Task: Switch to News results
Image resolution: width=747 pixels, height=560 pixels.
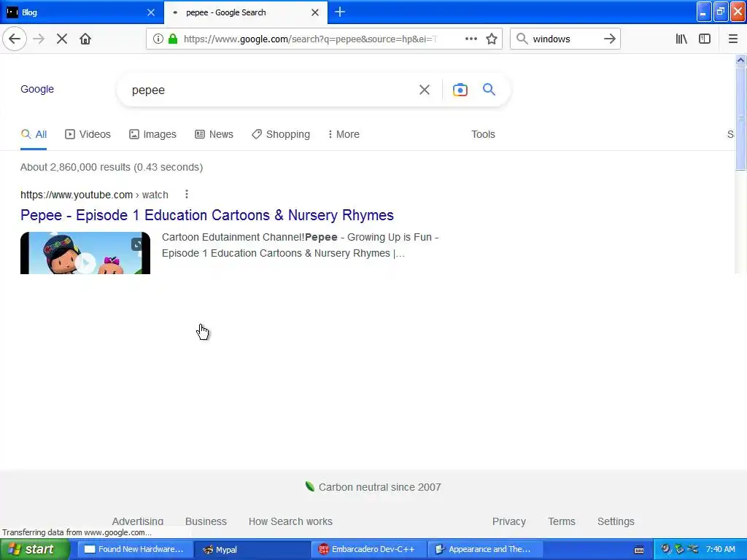Action: pyautogui.click(x=214, y=134)
